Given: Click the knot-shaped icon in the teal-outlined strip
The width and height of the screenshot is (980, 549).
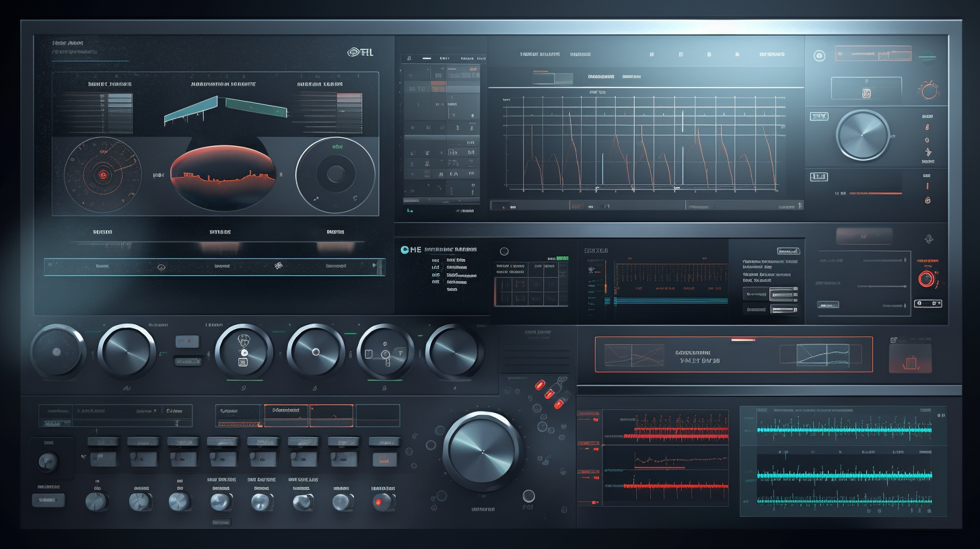Looking at the screenshot, I should [279, 266].
